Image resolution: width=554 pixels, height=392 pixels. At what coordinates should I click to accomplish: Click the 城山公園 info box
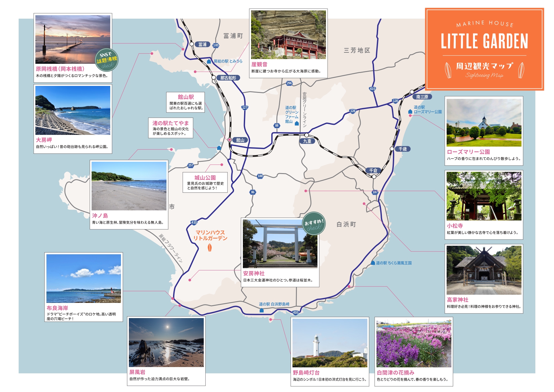click(205, 182)
